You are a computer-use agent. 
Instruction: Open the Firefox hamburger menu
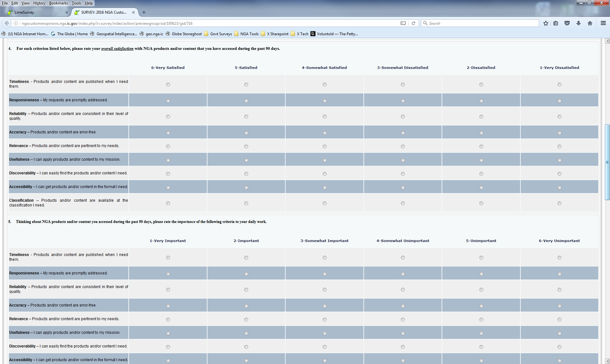coord(603,23)
